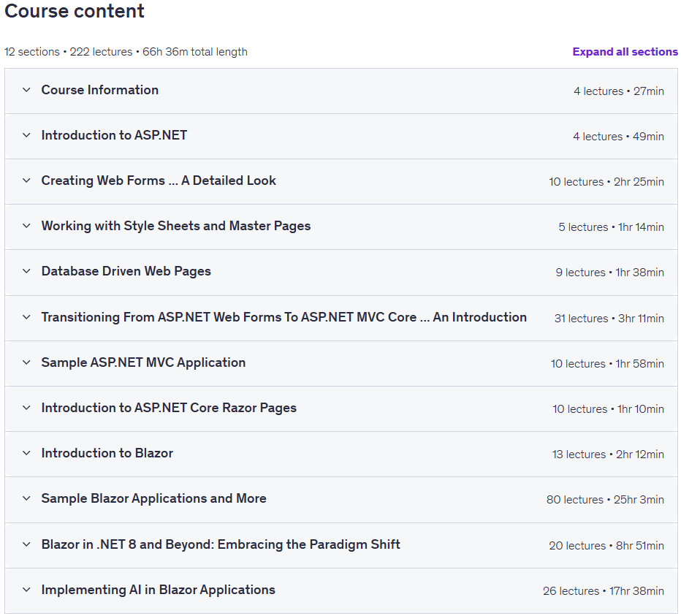Viewport: 681px width, 616px height.
Task: Expand Introduction to ASP.NET Core Razor Pages chevron
Action: 26,408
